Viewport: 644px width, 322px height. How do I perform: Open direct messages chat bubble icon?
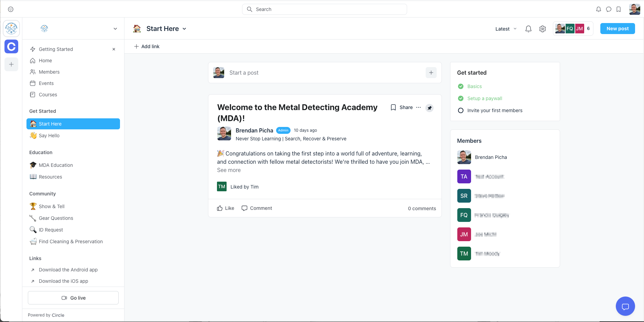pos(609,9)
